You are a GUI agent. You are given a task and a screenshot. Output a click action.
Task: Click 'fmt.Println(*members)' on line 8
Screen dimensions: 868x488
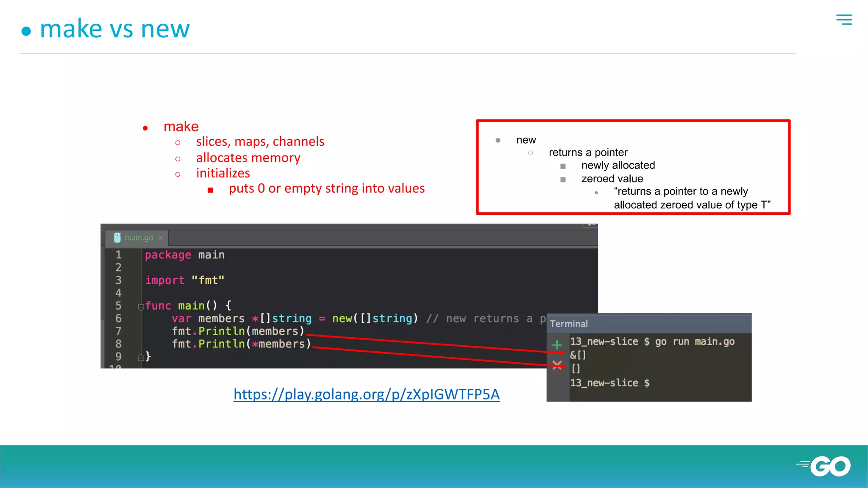tap(242, 344)
